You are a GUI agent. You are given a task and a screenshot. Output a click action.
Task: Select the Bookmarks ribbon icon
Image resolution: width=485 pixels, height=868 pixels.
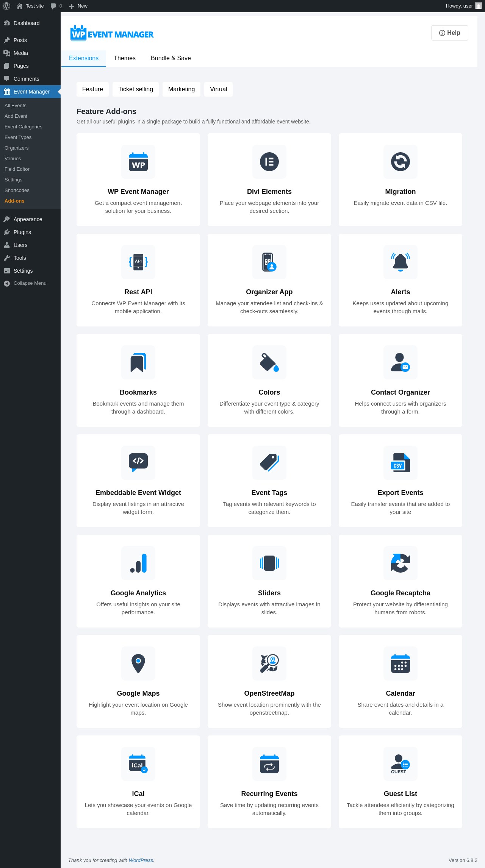(138, 362)
